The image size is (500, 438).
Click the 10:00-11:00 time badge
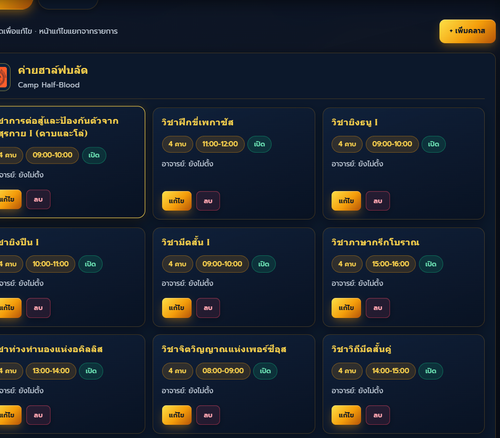50,264
